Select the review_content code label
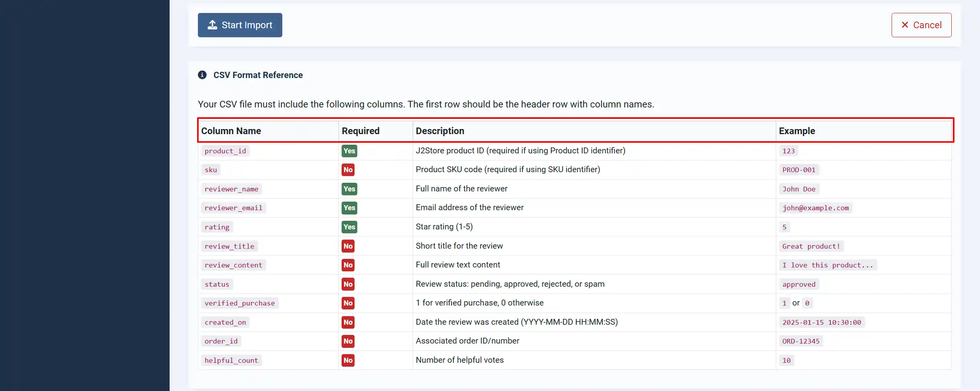 click(x=234, y=265)
